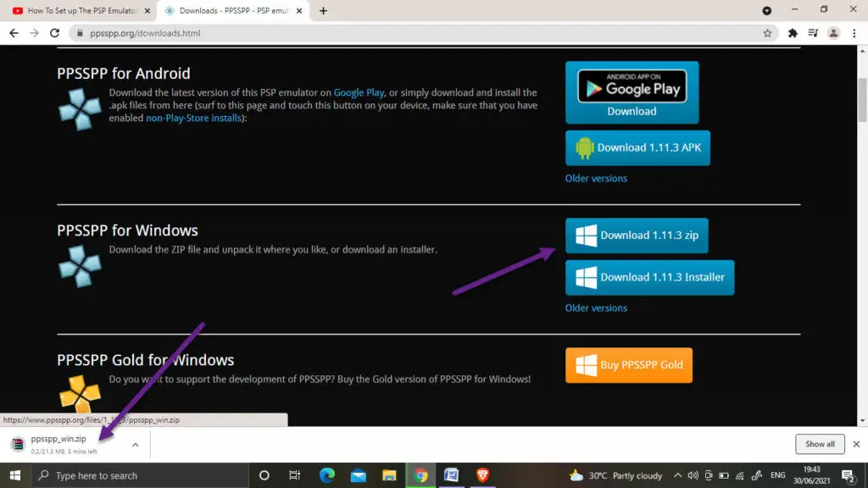Bookmark this page with the star icon
The width and height of the screenshot is (868, 488).
pyautogui.click(x=767, y=33)
